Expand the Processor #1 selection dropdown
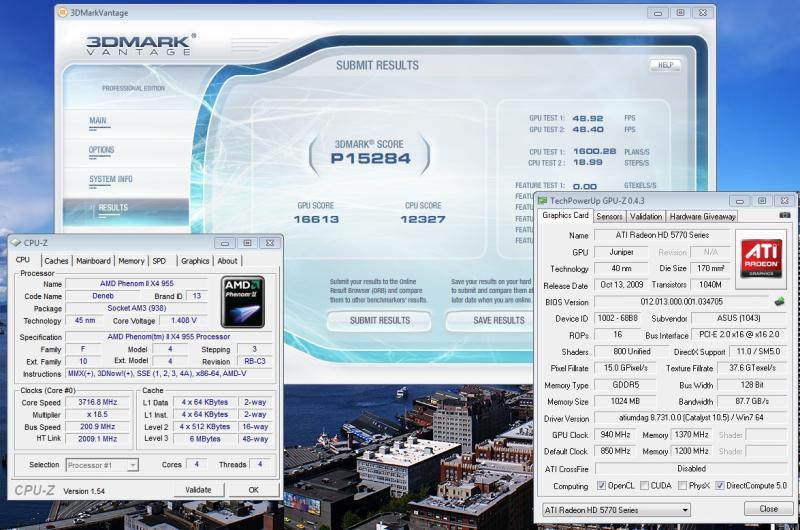Viewport: 800px width, 530px height. pyautogui.click(x=102, y=465)
